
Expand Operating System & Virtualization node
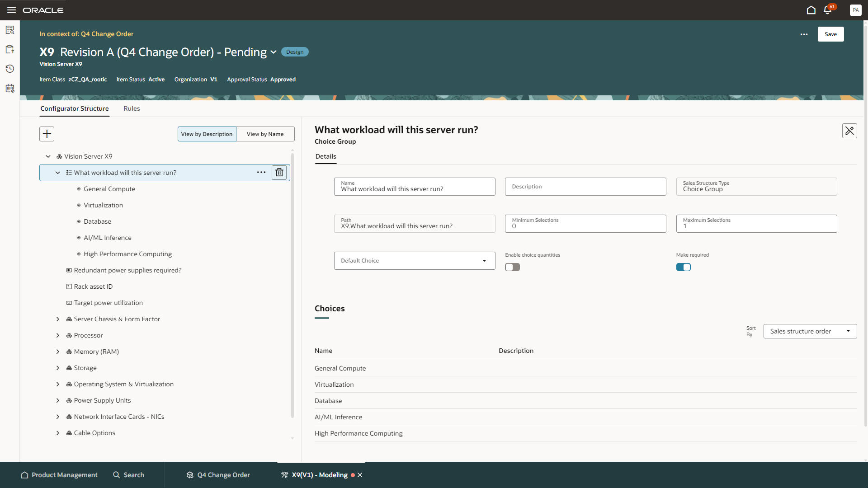[58, 384]
